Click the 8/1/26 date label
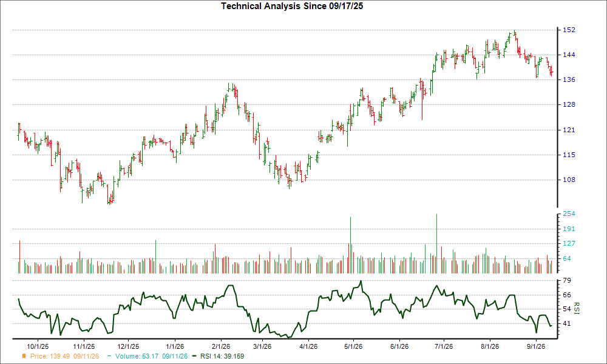The width and height of the screenshot is (607, 364). click(490, 346)
